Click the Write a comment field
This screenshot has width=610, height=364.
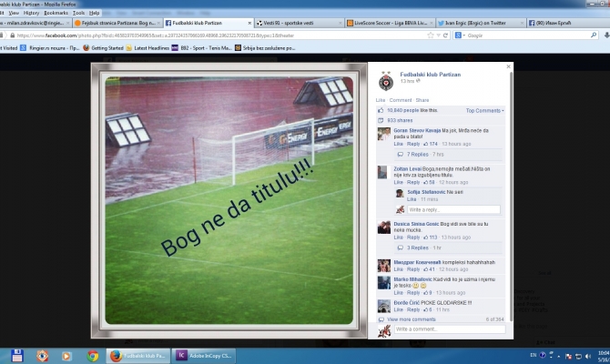coord(446,329)
